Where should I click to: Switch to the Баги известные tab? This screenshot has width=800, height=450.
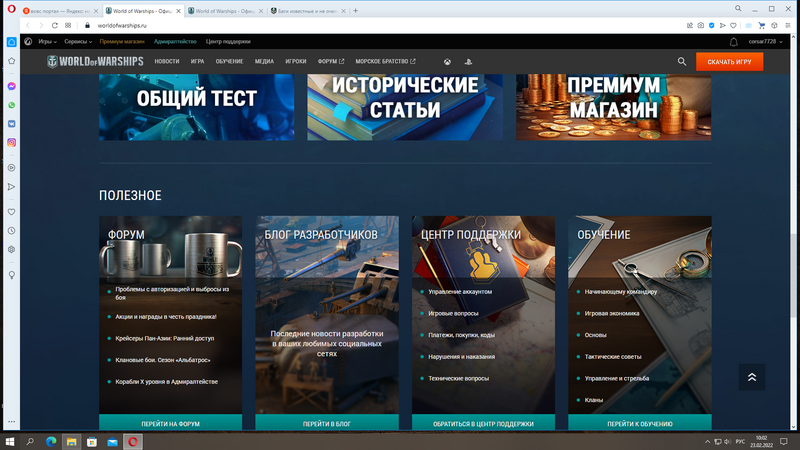click(x=307, y=10)
